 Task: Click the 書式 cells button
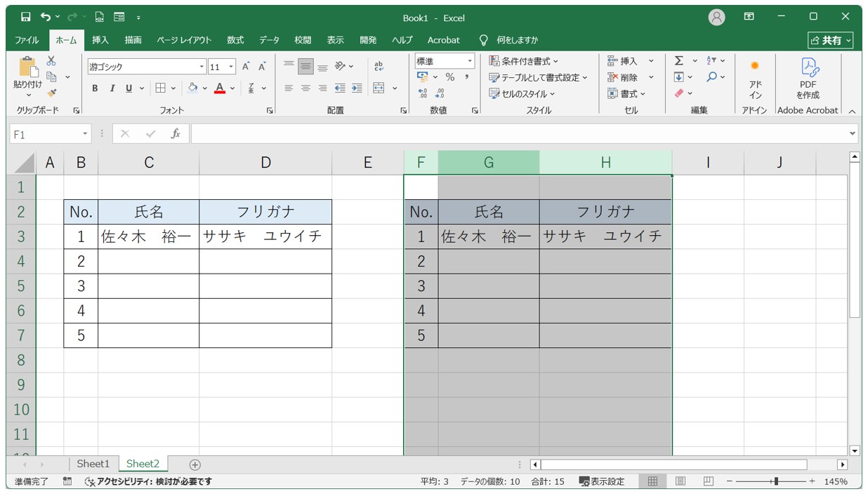click(626, 93)
